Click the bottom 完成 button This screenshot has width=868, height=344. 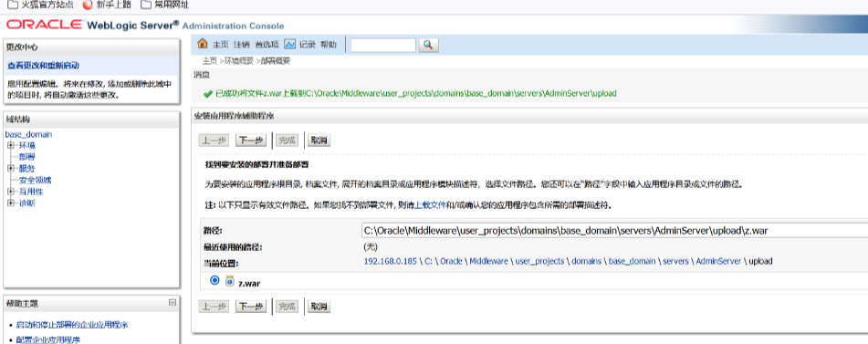coord(287,307)
